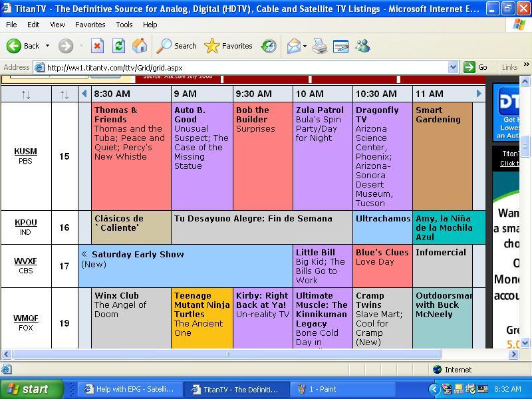This screenshot has width=532, height=399.
Task: Select Dragonfly TV program cell
Action: pyautogui.click(x=382, y=156)
